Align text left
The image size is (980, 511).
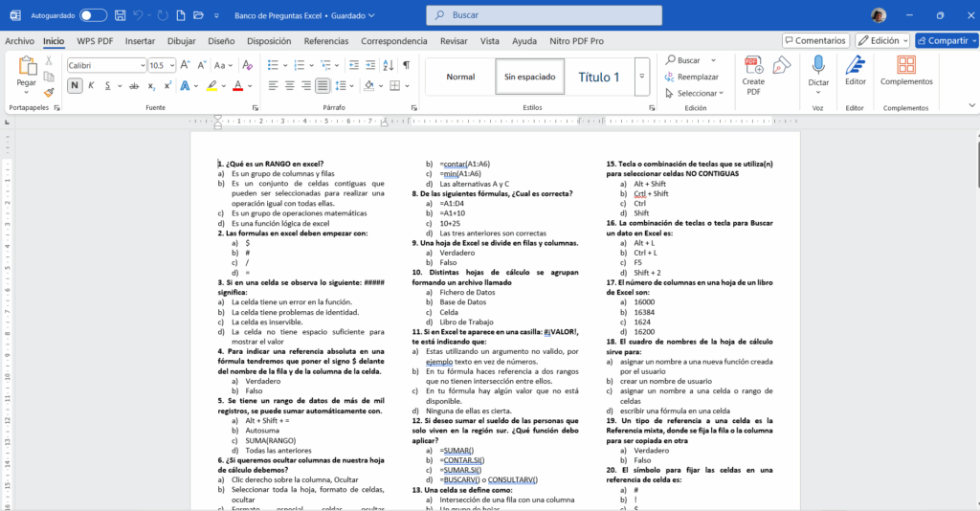(273, 85)
